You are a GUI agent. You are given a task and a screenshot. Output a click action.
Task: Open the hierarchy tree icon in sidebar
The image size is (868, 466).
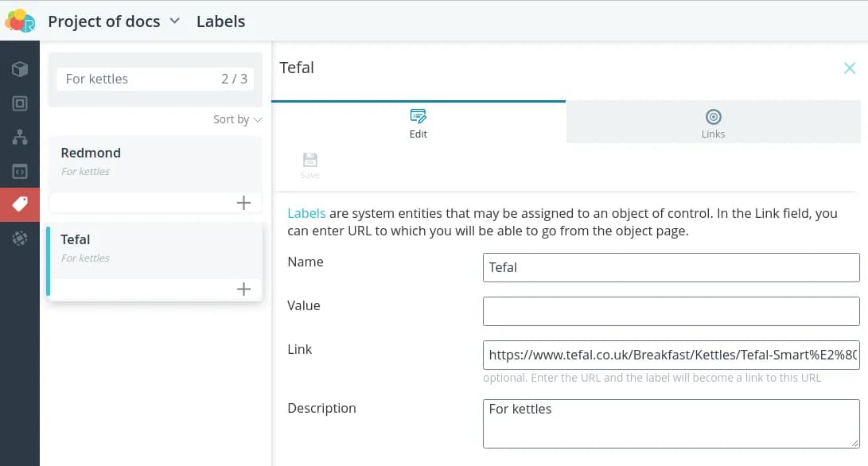click(x=20, y=137)
